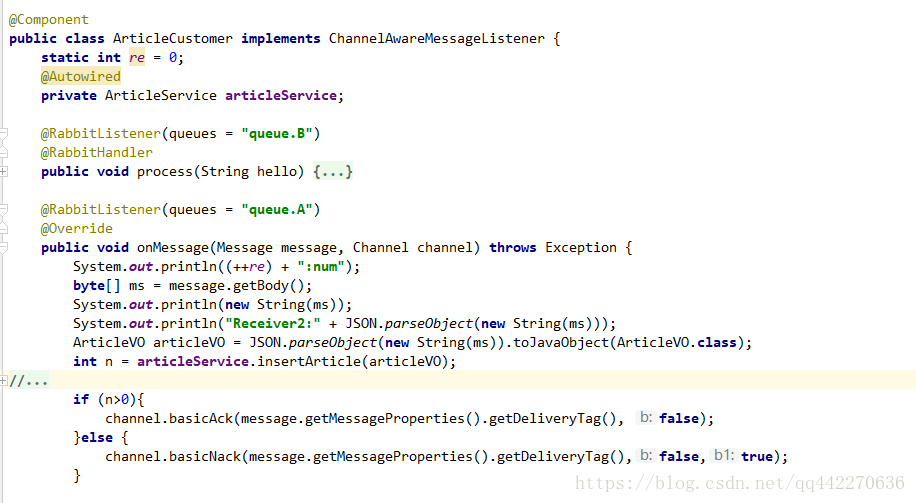Screen dimensions: 916x503
Task: Collapse fold marker beside @RabbitListener queue.A line
Action: tap(4, 210)
